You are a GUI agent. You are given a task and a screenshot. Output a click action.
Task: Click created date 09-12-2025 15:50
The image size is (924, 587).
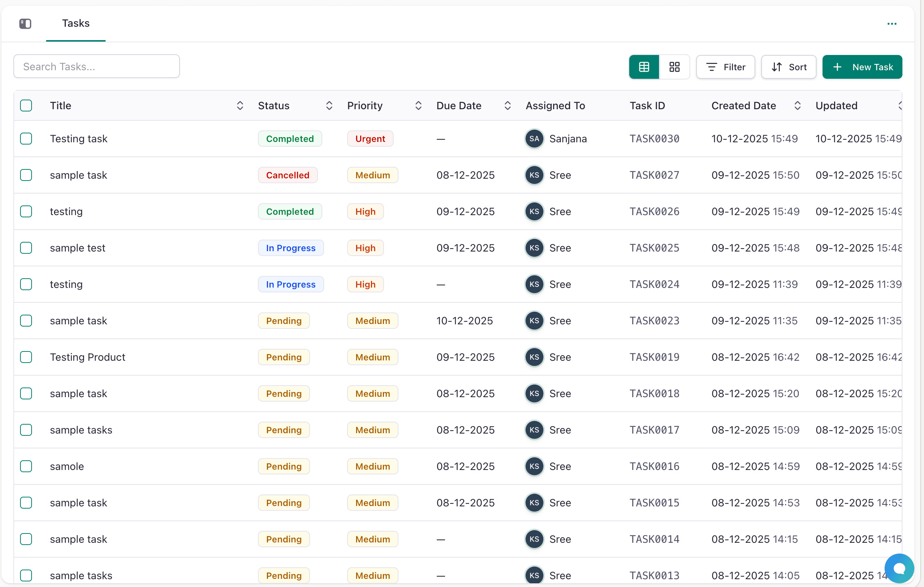click(x=755, y=175)
